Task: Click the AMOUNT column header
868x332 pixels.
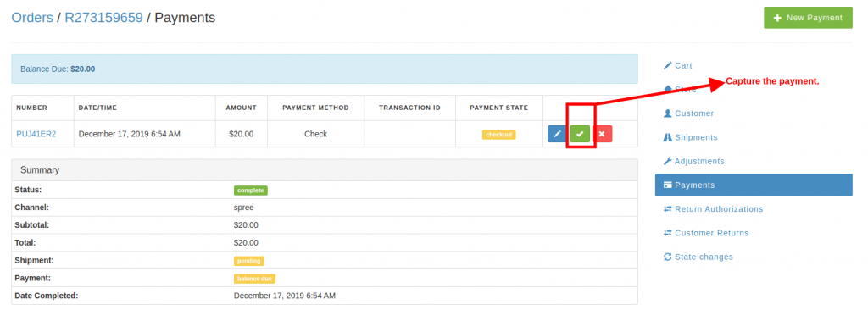Action: click(x=241, y=108)
